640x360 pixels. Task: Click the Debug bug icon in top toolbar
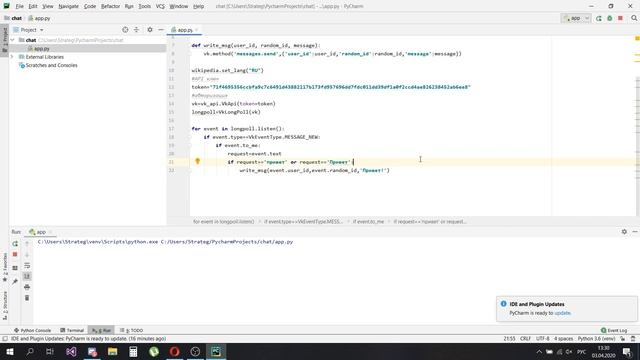coord(610,18)
